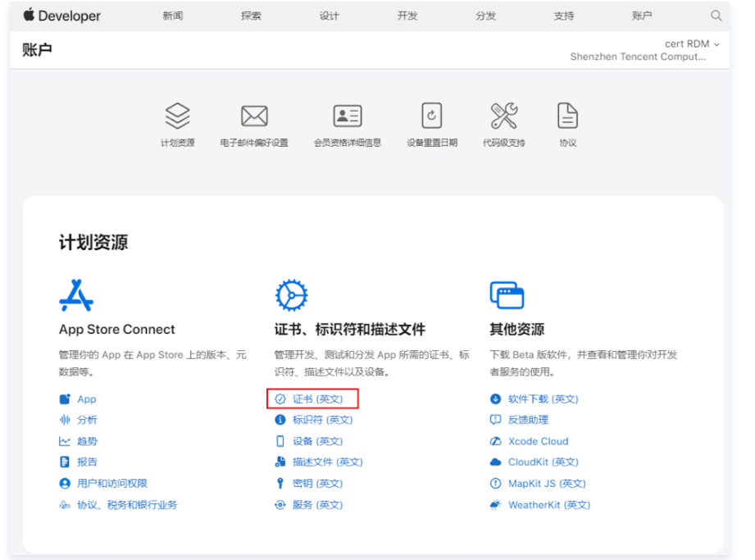The image size is (755, 560).
Task: Expand the cert RDM account dropdown
Action: tap(692, 43)
